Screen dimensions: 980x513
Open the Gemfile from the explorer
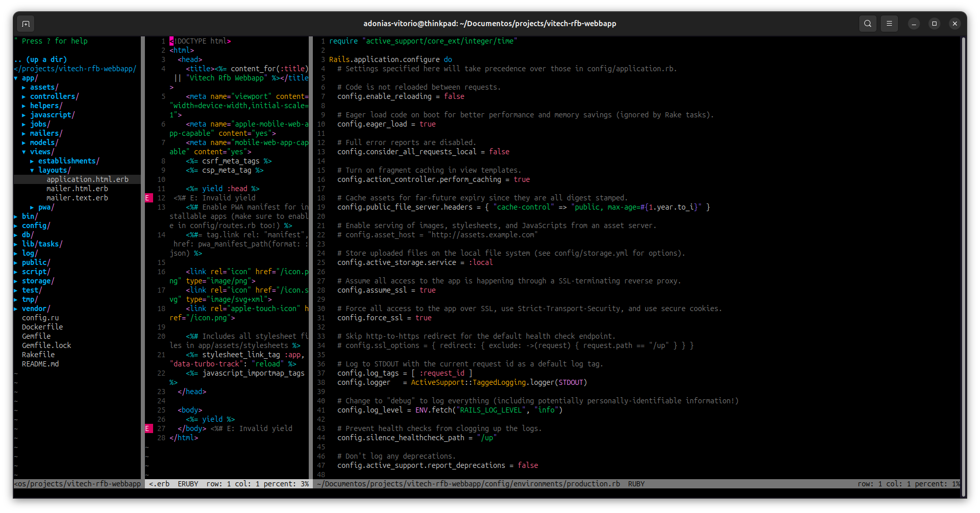click(x=36, y=336)
